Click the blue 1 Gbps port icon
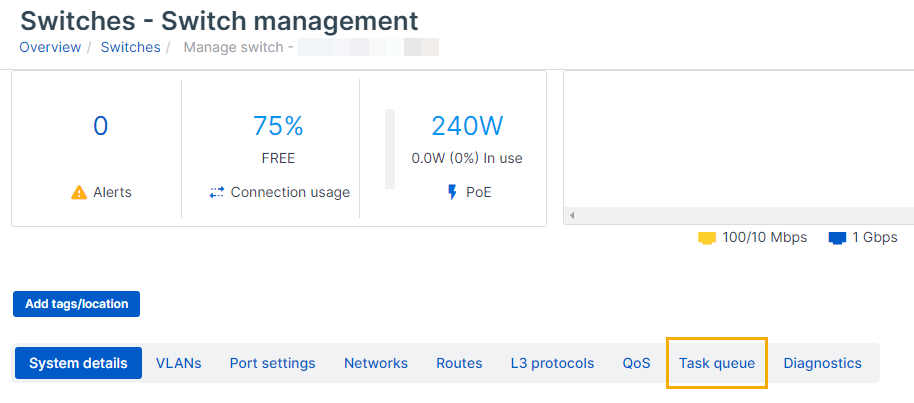The image size is (914, 403). pos(838,238)
